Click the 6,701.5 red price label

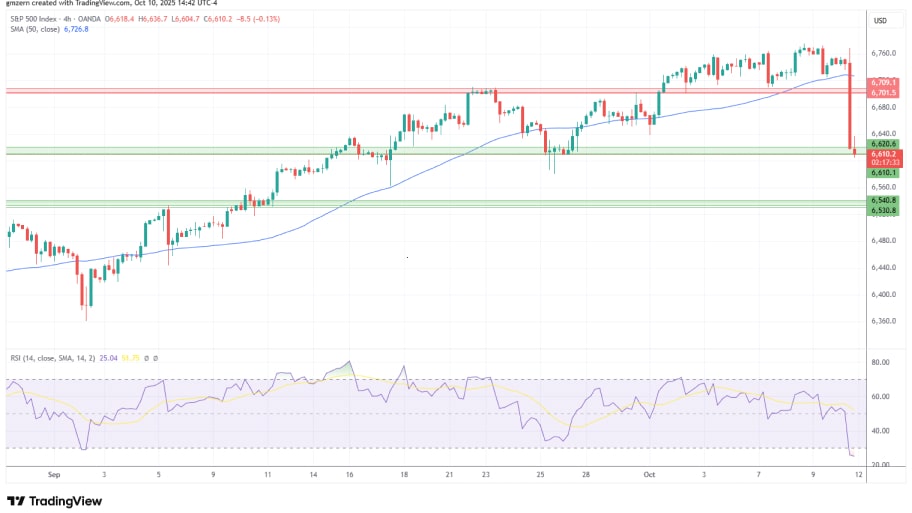[x=882, y=93]
